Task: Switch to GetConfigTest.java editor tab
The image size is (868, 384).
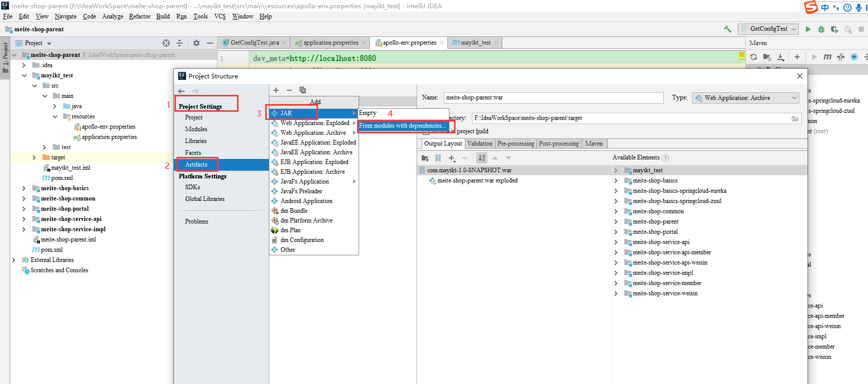Action: click(254, 43)
